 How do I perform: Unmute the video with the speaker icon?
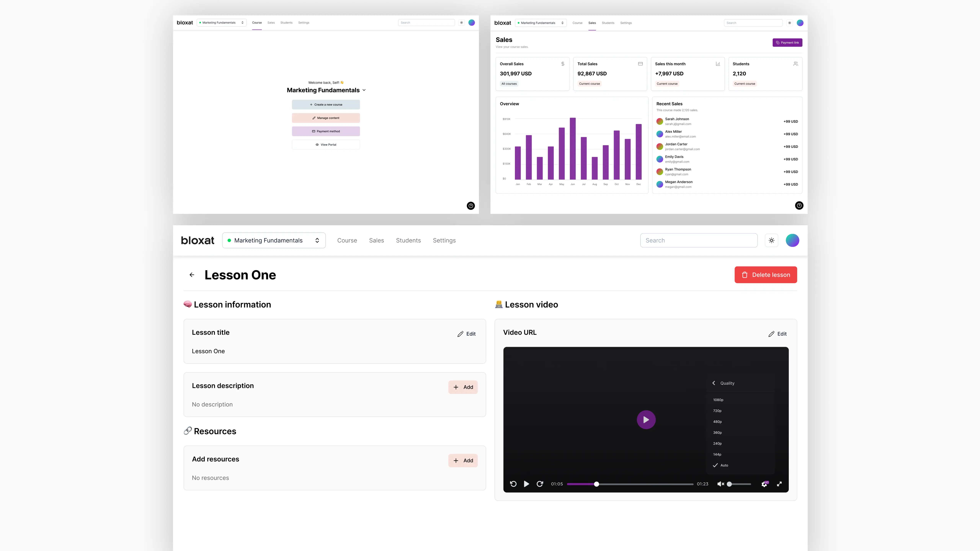pyautogui.click(x=720, y=484)
